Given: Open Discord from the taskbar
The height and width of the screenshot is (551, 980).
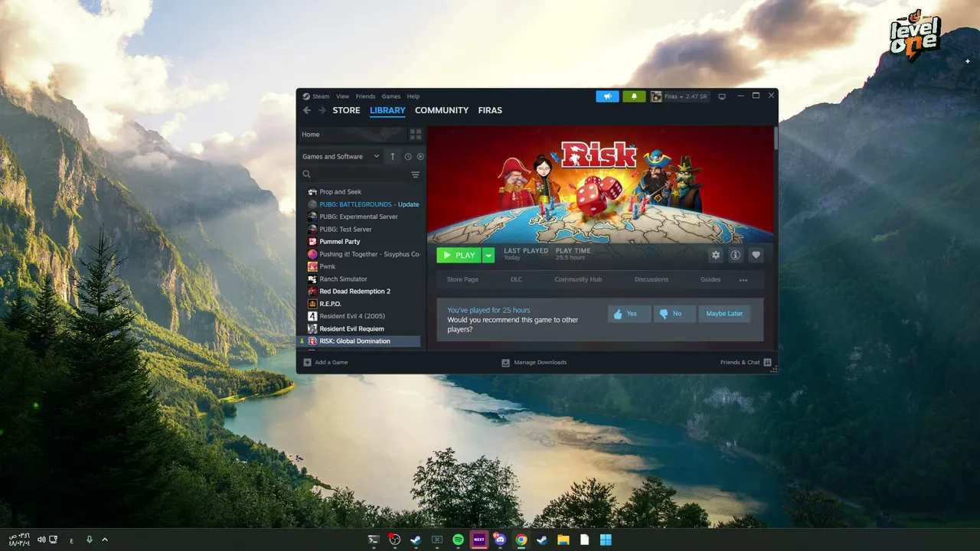Looking at the screenshot, I should [500, 540].
